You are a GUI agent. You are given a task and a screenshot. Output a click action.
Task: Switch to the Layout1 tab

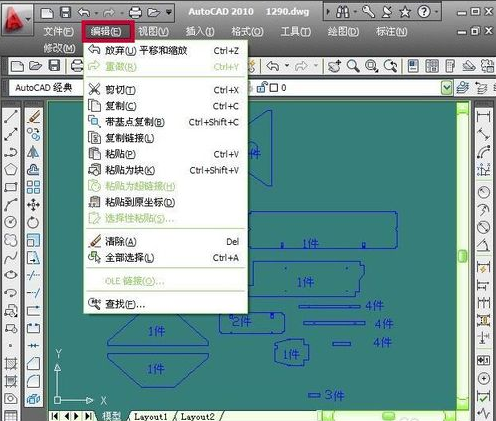tap(151, 416)
